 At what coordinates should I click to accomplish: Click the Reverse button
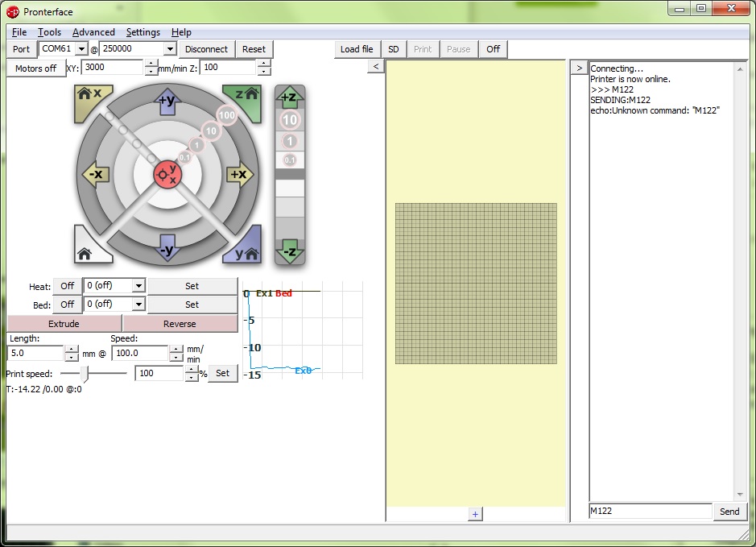pos(180,324)
